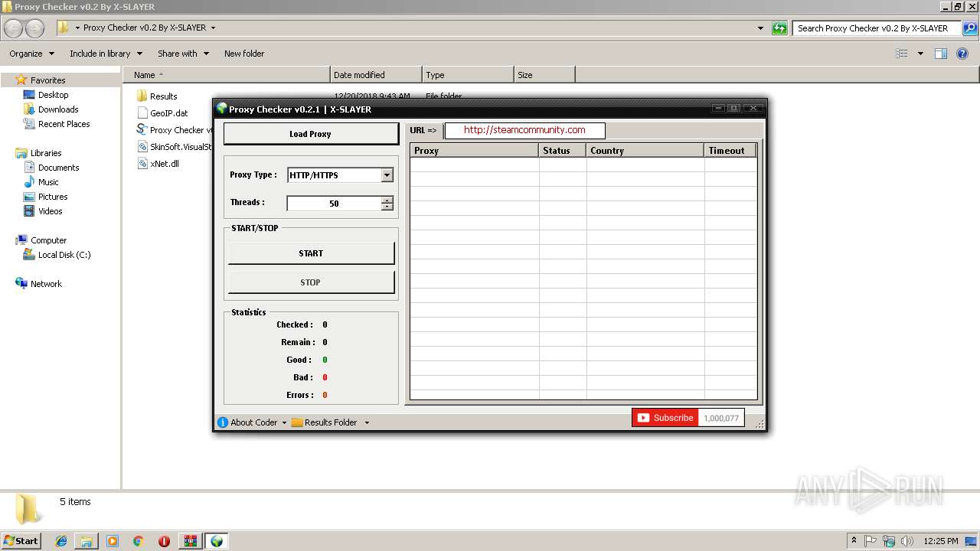Click the URL field with steamcommunity address
The image size is (980, 551).
pos(524,130)
